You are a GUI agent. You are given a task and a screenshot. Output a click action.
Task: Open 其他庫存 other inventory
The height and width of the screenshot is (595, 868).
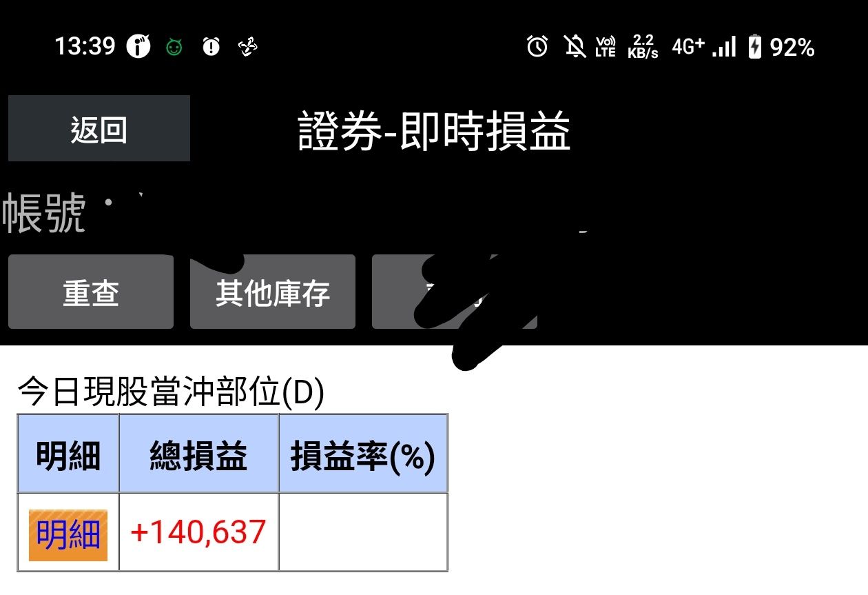273,292
